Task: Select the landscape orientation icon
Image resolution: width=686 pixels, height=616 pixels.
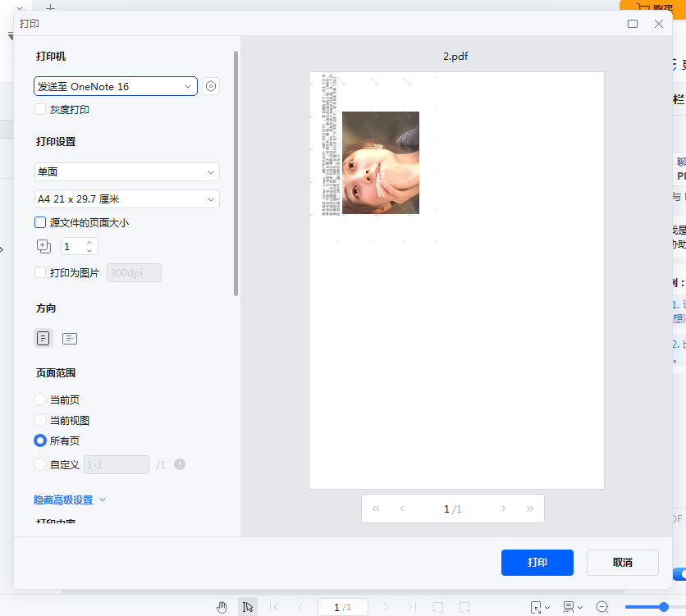Action: point(70,338)
